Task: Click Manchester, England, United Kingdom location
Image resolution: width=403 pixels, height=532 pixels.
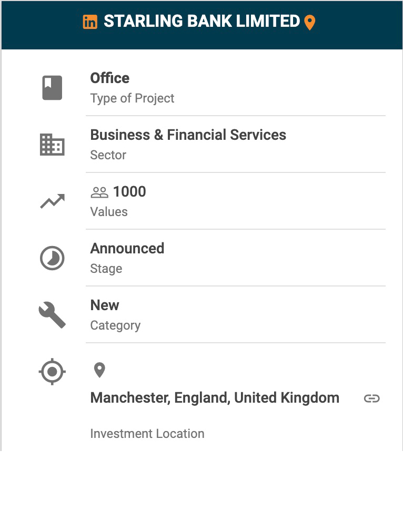Action: [x=215, y=398]
